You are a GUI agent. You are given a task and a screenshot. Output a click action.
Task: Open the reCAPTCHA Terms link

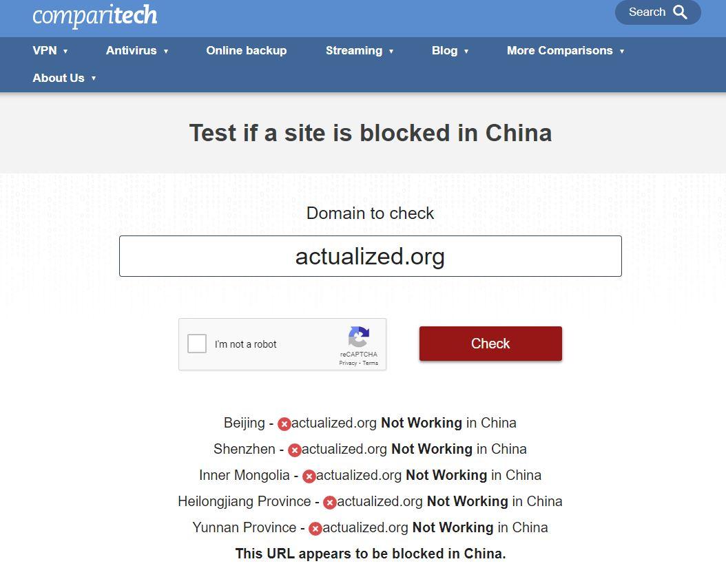(371, 364)
